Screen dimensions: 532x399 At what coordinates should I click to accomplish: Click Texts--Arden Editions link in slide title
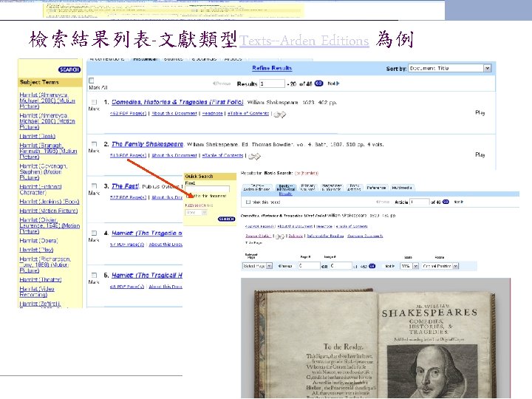pyautogui.click(x=304, y=41)
